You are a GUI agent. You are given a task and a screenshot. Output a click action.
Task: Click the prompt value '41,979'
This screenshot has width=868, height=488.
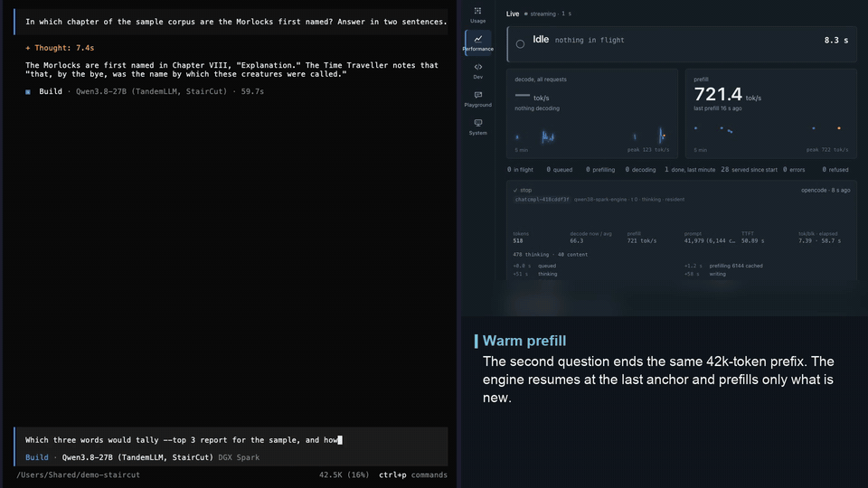[x=694, y=241]
